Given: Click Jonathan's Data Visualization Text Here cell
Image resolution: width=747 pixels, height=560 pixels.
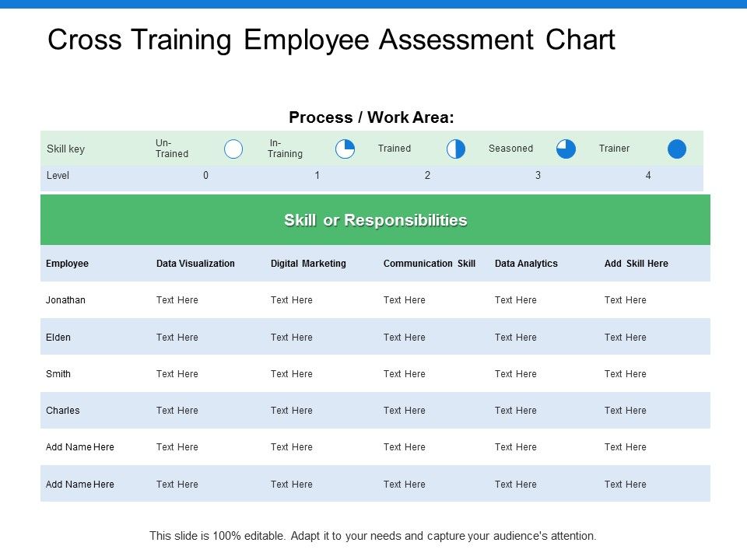Looking at the screenshot, I should pyautogui.click(x=177, y=300).
